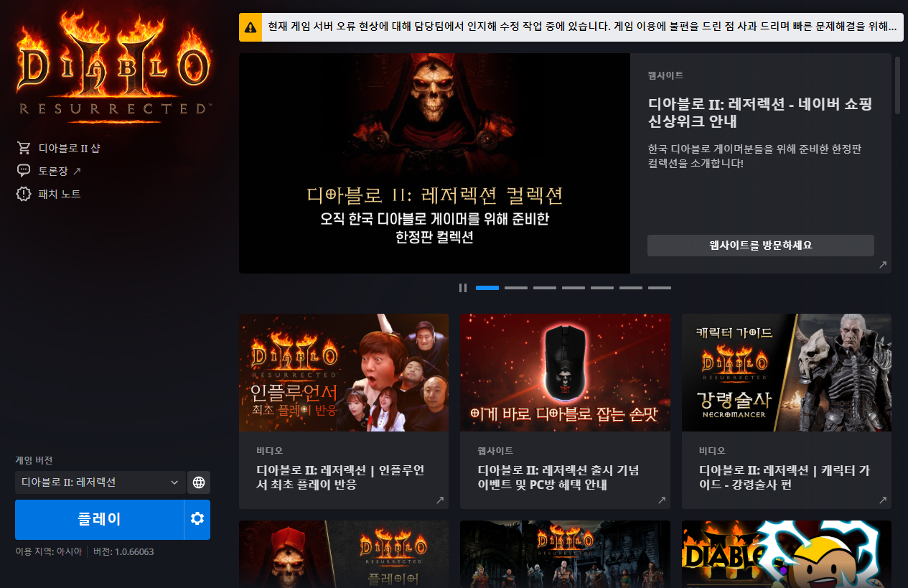
Task: Select the seventh carousel indicator
Action: pos(660,288)
